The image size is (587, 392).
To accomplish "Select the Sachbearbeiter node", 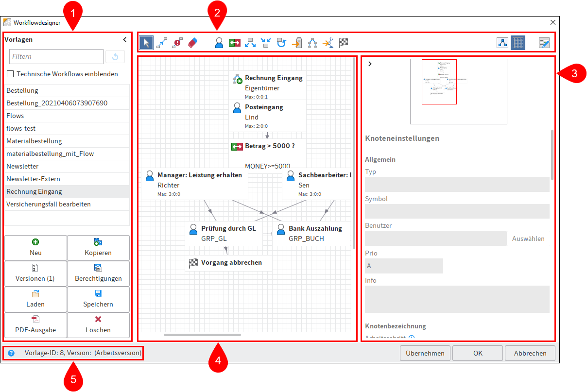I will pos(317,184).
